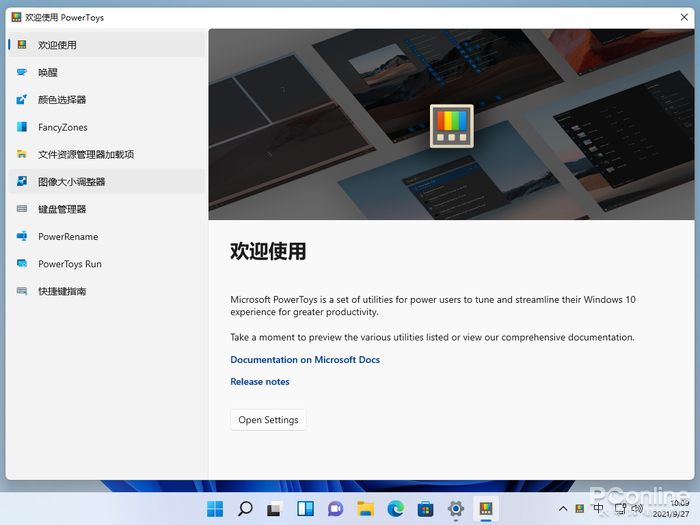Click the 中 input method indicator
This screenshot has height=525, width=700.
point(598,508)
